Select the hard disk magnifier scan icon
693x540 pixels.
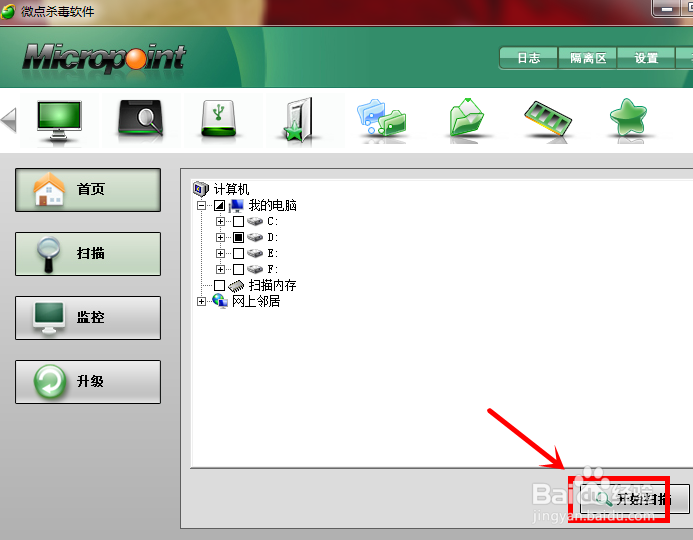[141, 118]
